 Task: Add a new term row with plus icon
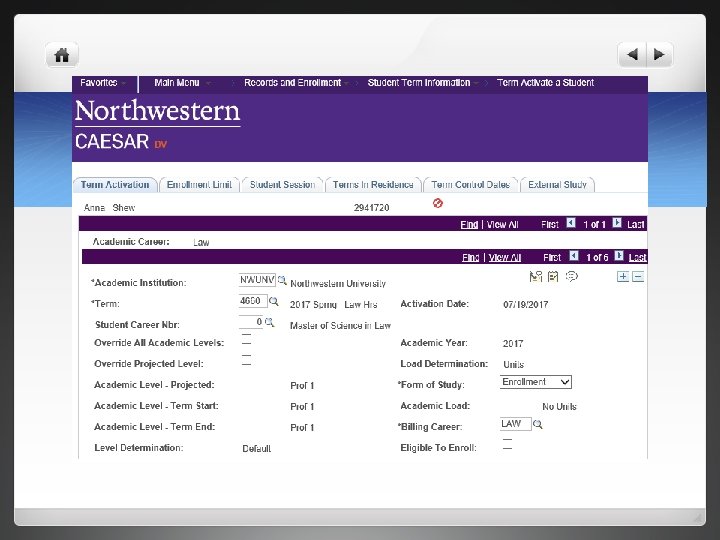point(623,276)
